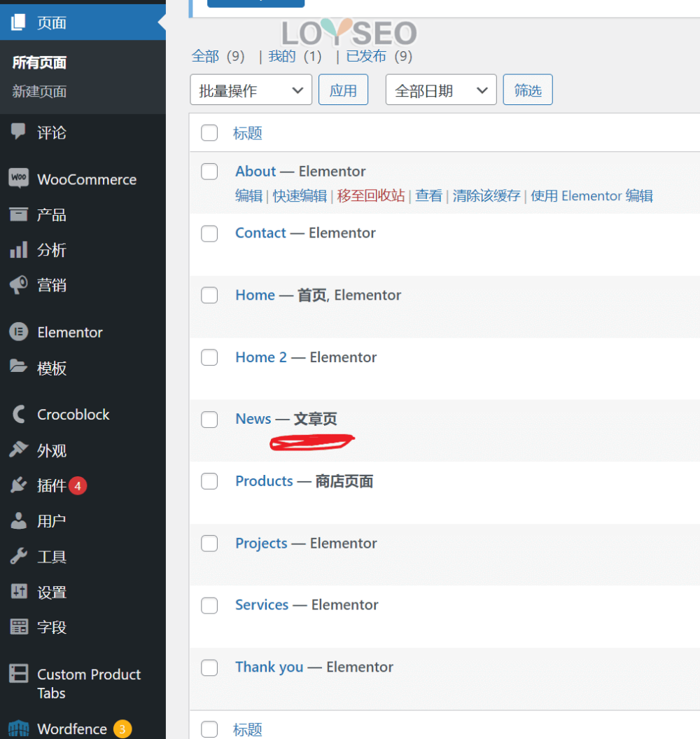Click the Comments speech bubble icon
Viewport: 700px width, 739px height.
(18, 132)
